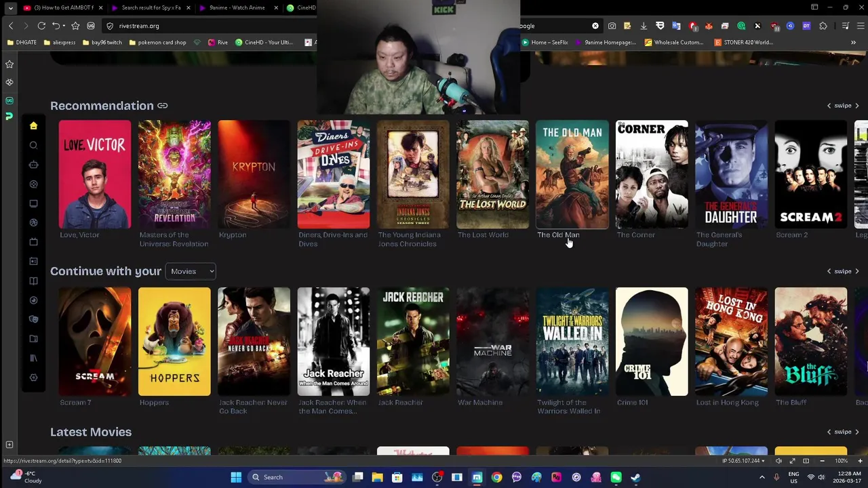Open the STONER 420 World bookmark
This screenshot has width=868, height=488.
pos(743,42)
